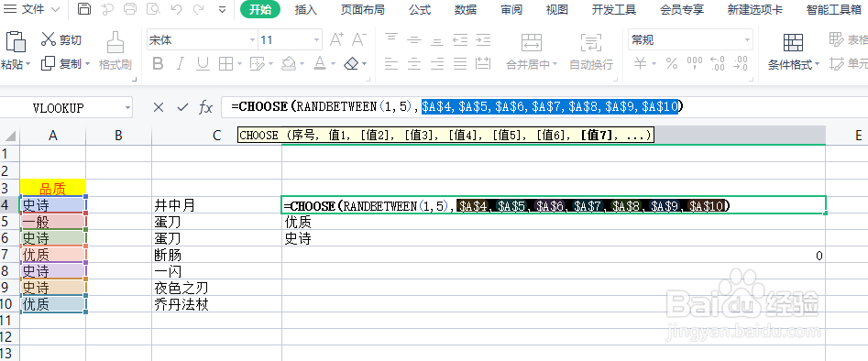
Task: Align text left
Action: 391,64
